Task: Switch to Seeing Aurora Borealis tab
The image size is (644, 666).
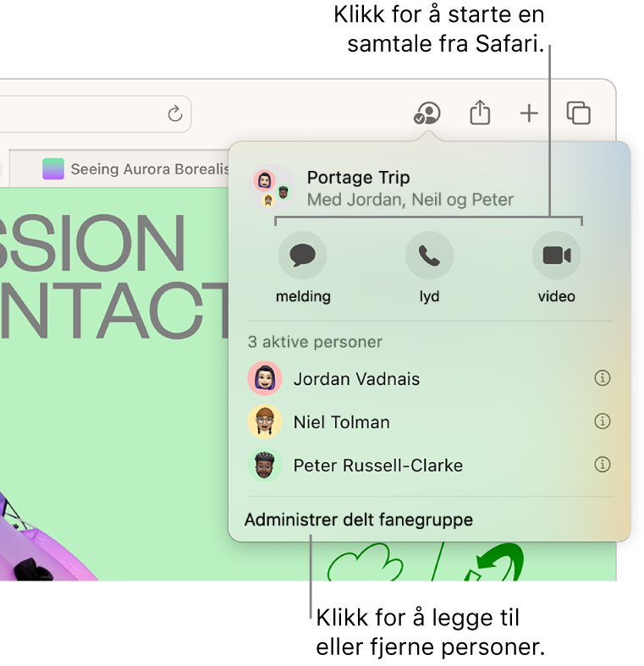Action: click(119, 168)
